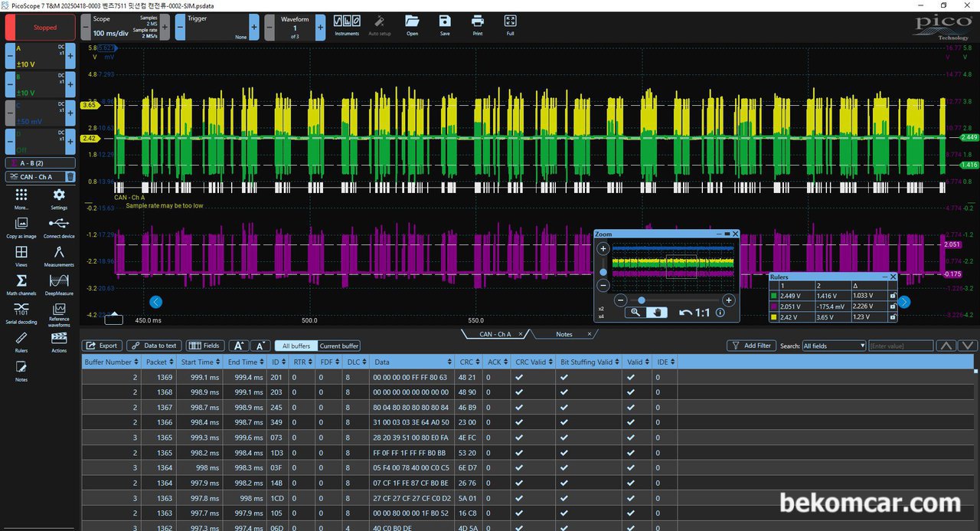
Task: Click Data to text button
Action: pyautogui.click(x=154, y=346)
